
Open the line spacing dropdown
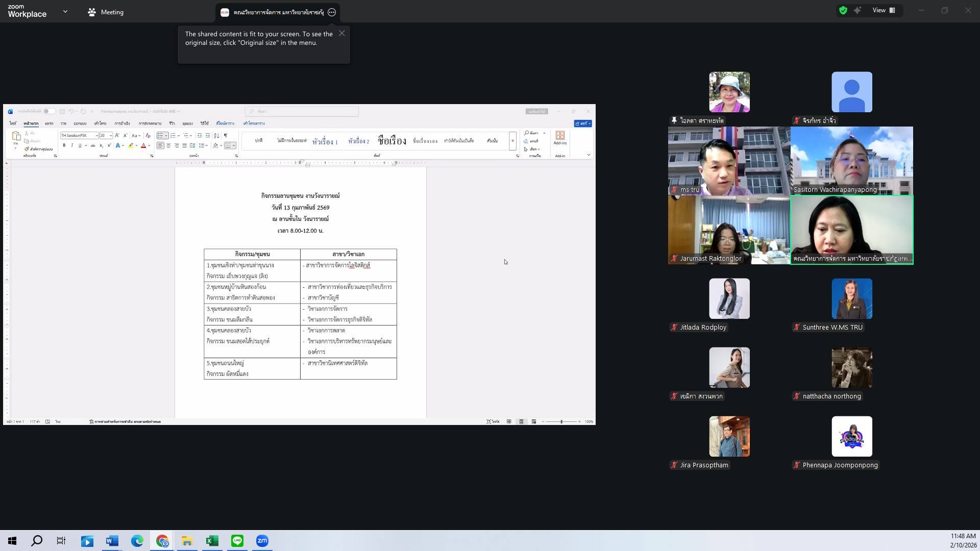203,145
